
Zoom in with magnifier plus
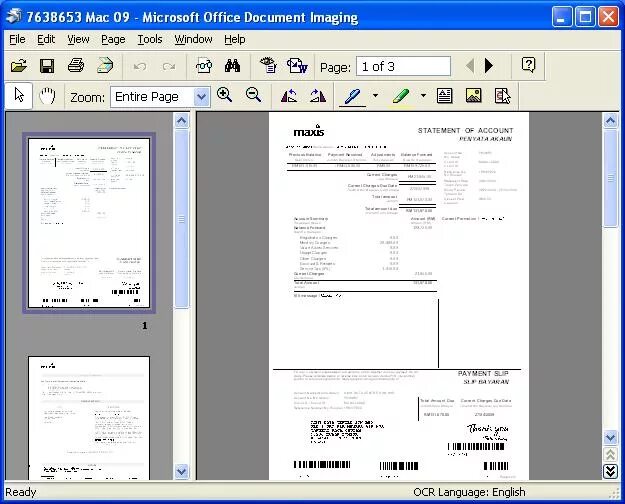[x=224, y=95]
